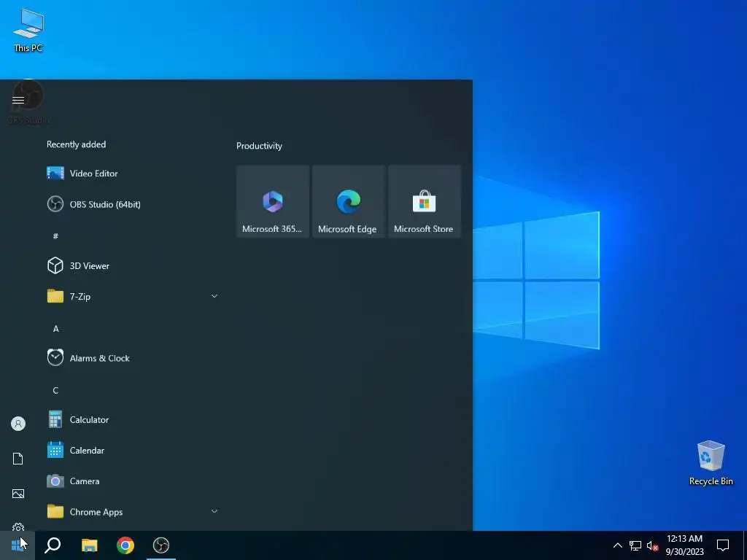Image resolution: width=747 pixels, height=560 pixels.
Task: Open taskbar Search magnifier
Action: pyautogui.click(x=53, y=545)
